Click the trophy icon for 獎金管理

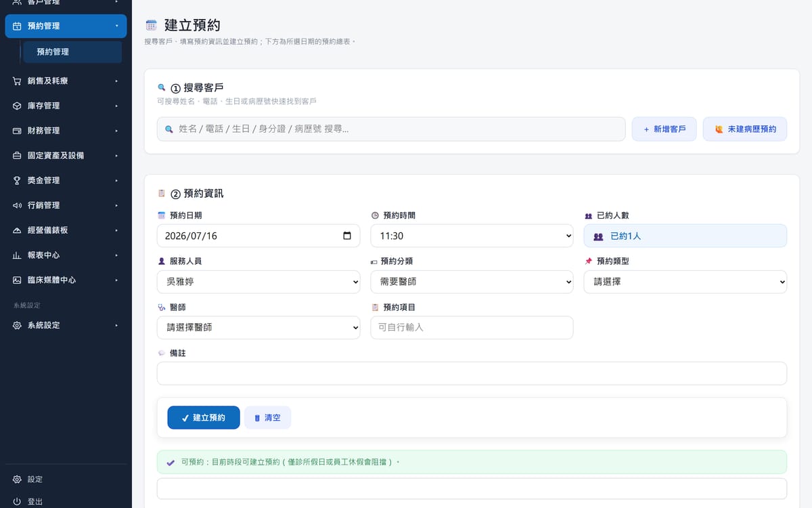[17, 180]
